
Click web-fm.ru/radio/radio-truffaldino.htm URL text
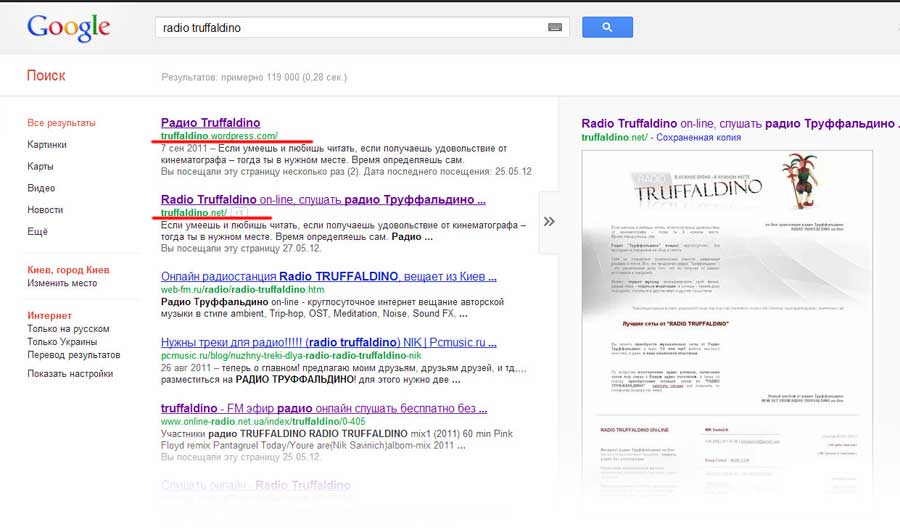tap(242, 290)
